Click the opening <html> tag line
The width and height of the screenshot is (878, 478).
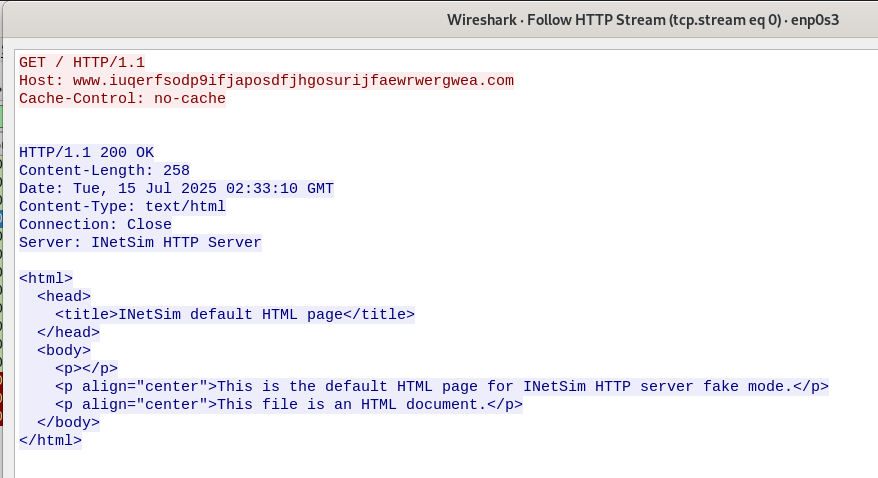pos(46,278)
